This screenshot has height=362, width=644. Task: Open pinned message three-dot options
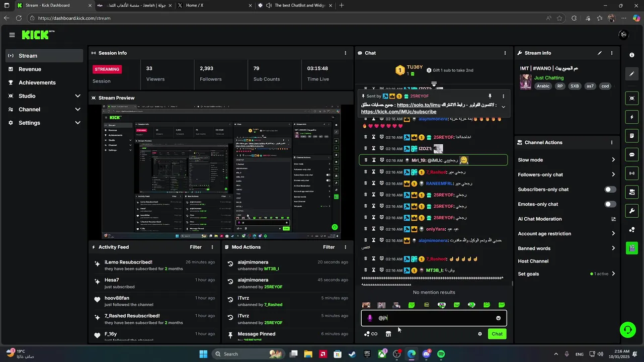coord(503,96)
